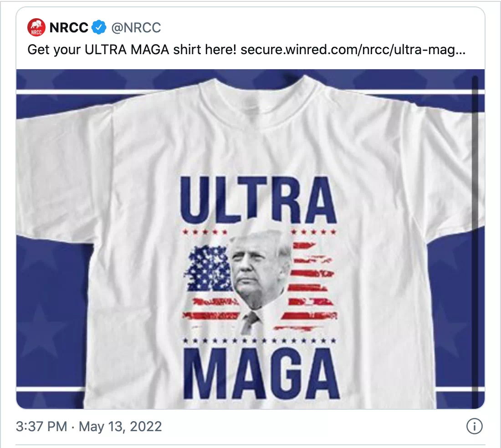Click the red star row under ULTRA
This screenshot has width=501, height=448.
tap(205, 231)
